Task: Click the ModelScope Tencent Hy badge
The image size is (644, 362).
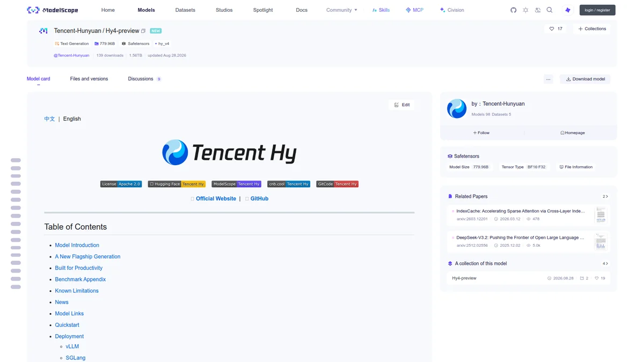Action: 236,184
